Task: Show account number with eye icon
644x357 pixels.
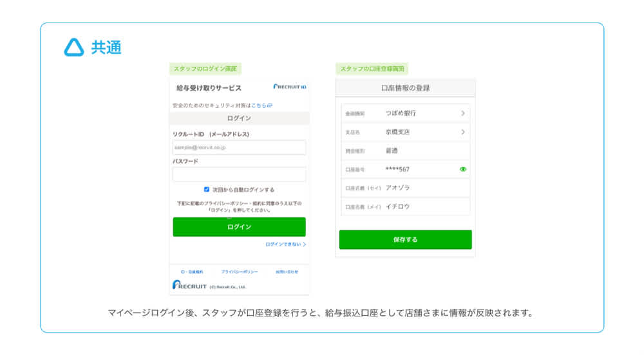Action: [463, 169]
